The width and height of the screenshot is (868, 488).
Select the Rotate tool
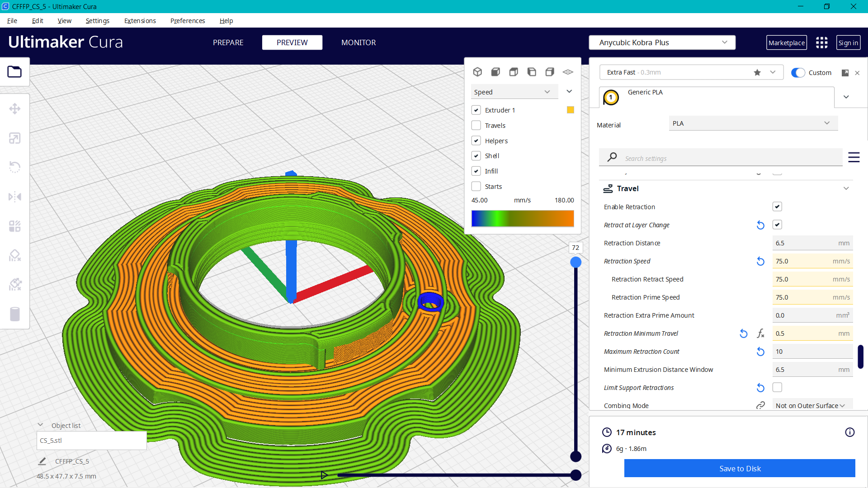click(x=15, y=167)
